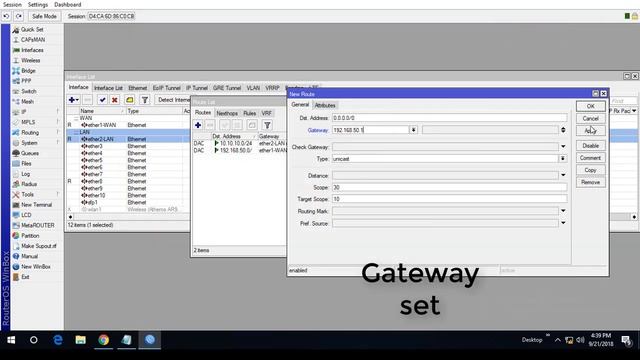This screenshot has width=640, height=360.
Task: Switch to Interface List tab
Action: [108, 88]
